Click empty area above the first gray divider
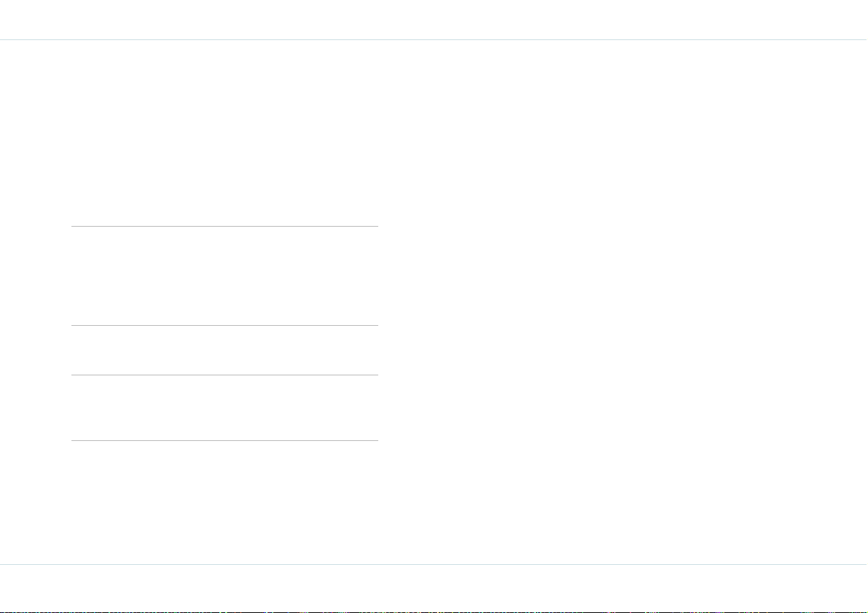The height and width of the screenshot is (613, 868). tap(224, 133)
